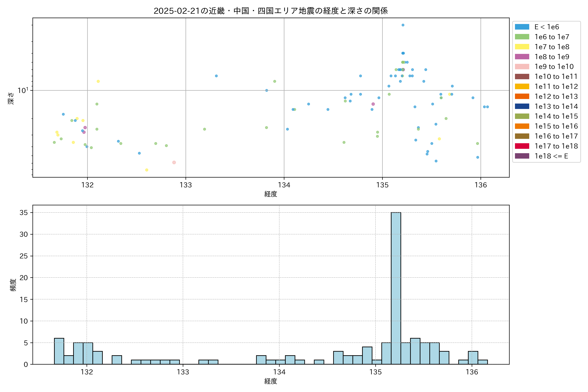Screen dimensions: 588x392
Task: Click the '頻度' y-axis label of the histogram
Action: point(13,285)
